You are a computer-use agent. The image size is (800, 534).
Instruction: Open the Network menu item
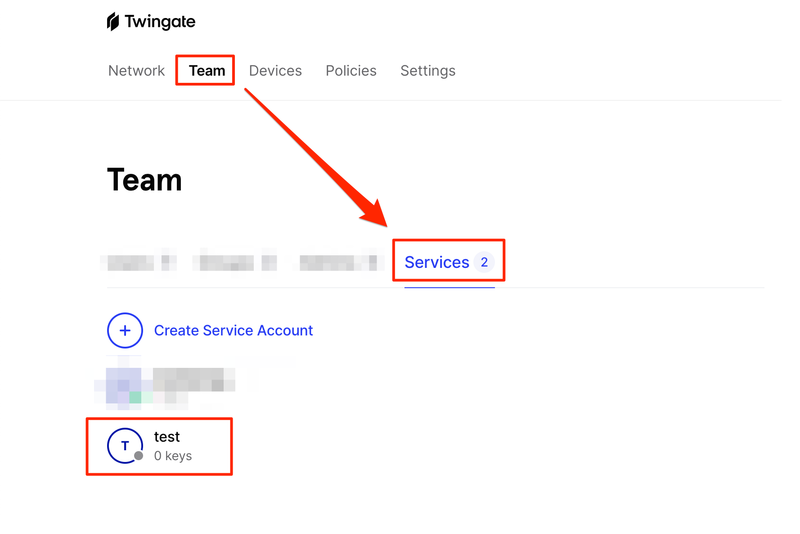pos(136,70)
